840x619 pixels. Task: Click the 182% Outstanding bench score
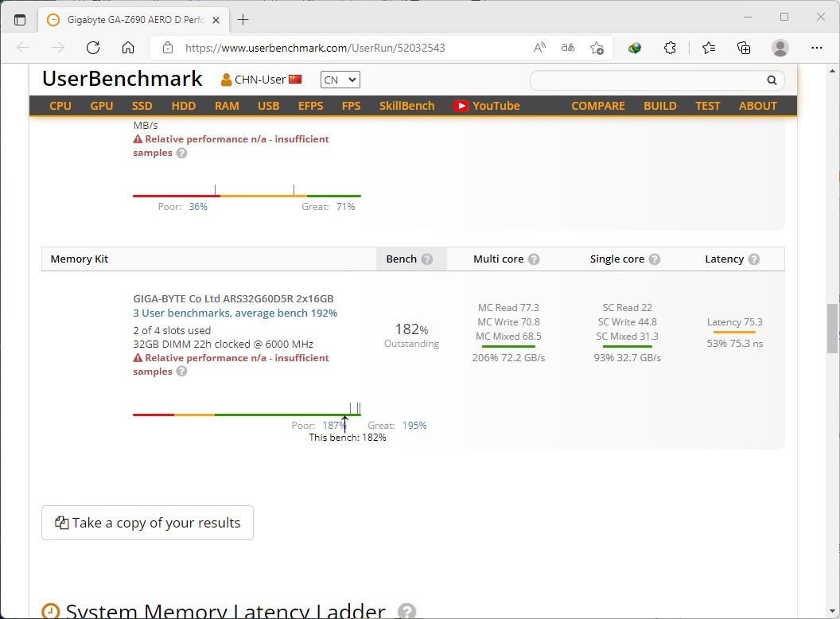pyautogui.click(x=411, y=336)
